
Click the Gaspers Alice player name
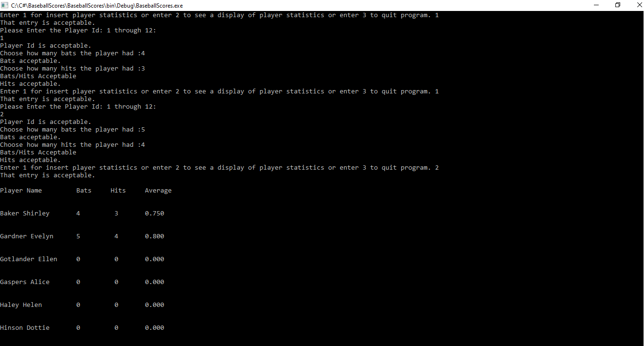coord(25,282)
